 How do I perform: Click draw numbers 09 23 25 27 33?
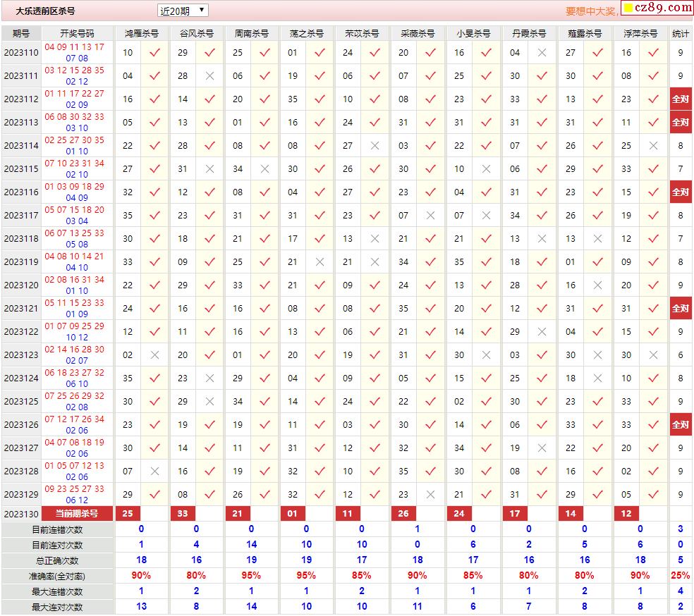point(74,489)
